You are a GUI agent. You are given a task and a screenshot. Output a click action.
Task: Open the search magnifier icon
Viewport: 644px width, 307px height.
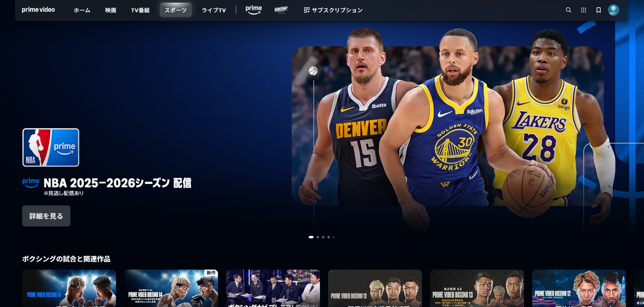[x=568, y=10]
